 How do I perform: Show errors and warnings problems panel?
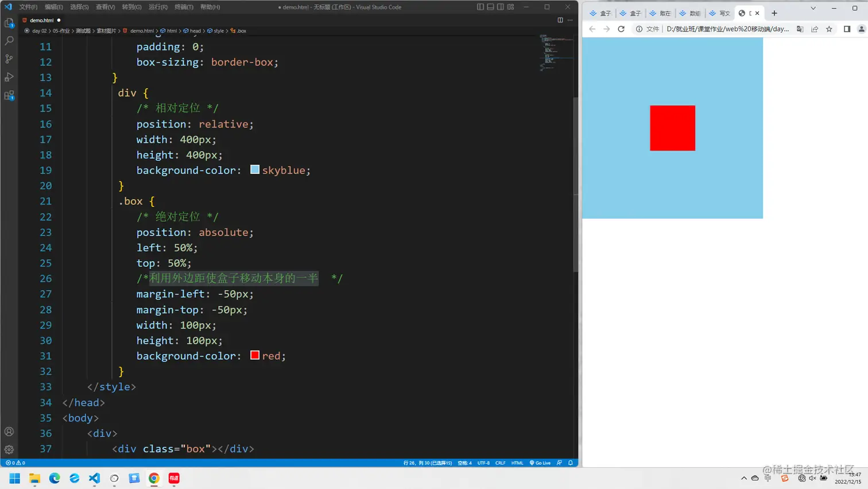[x=15, y=463]
